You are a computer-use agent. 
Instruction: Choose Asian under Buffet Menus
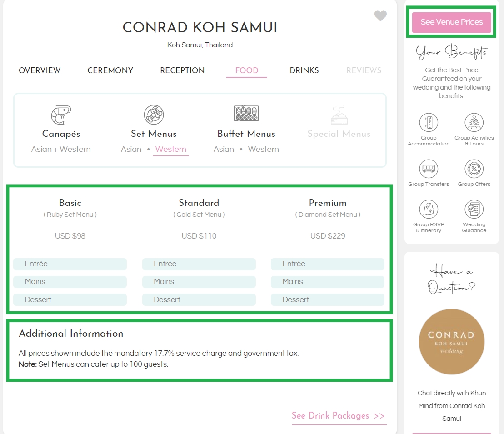[x=224, y=149]
